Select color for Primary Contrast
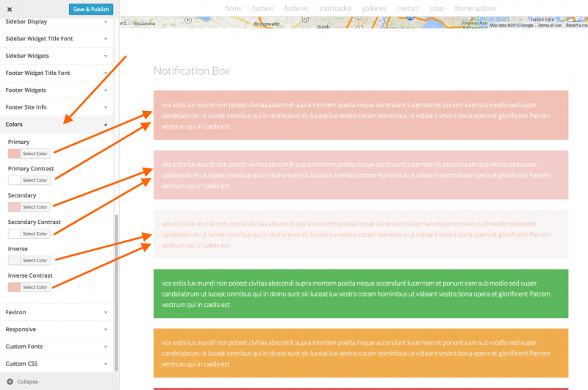 click(35, 180)
